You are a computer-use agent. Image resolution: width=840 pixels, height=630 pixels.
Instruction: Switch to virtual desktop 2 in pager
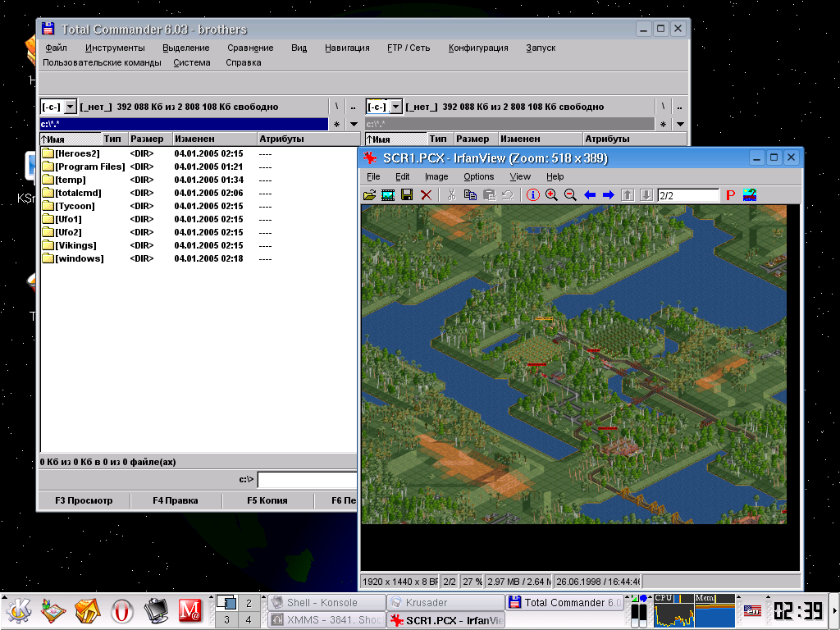click(249, 603)
